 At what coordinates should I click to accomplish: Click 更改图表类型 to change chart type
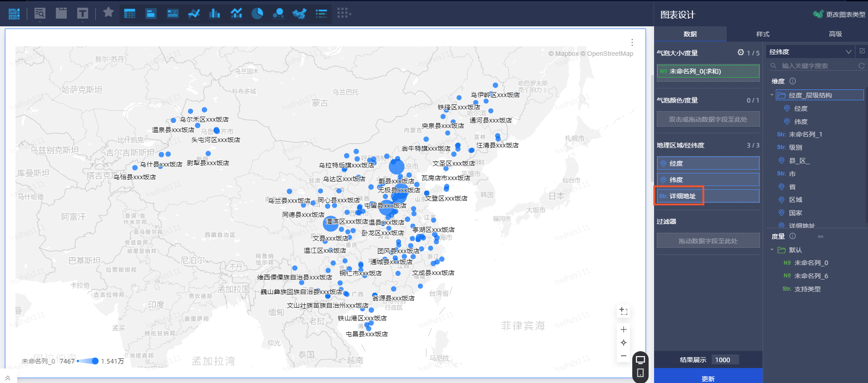click(839, 15)
